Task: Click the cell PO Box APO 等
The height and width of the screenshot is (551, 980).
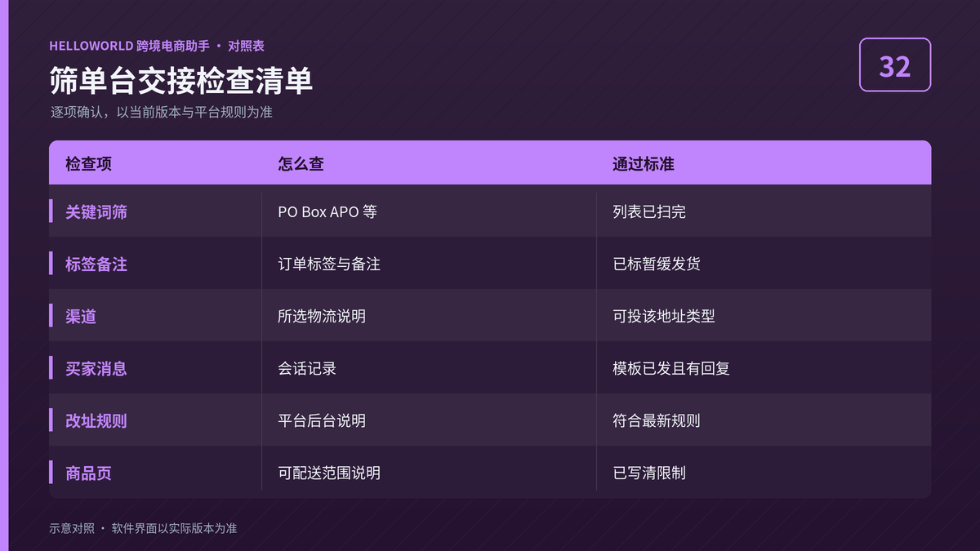Action: 327,211
